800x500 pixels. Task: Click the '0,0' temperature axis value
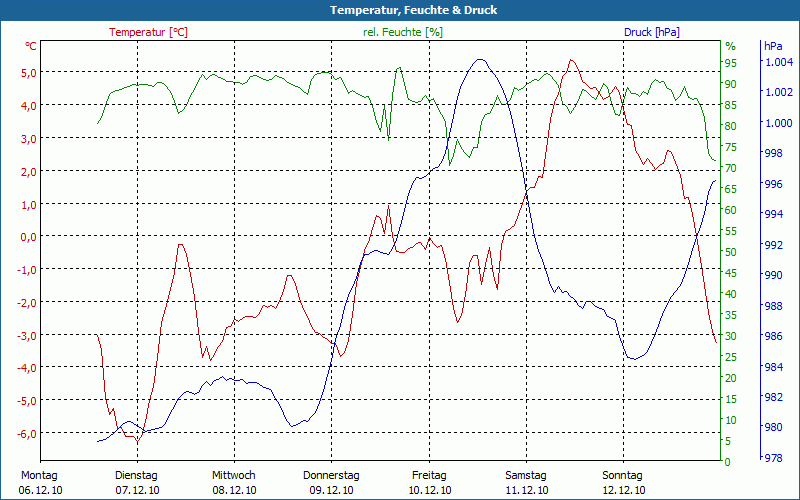(29, 237)
